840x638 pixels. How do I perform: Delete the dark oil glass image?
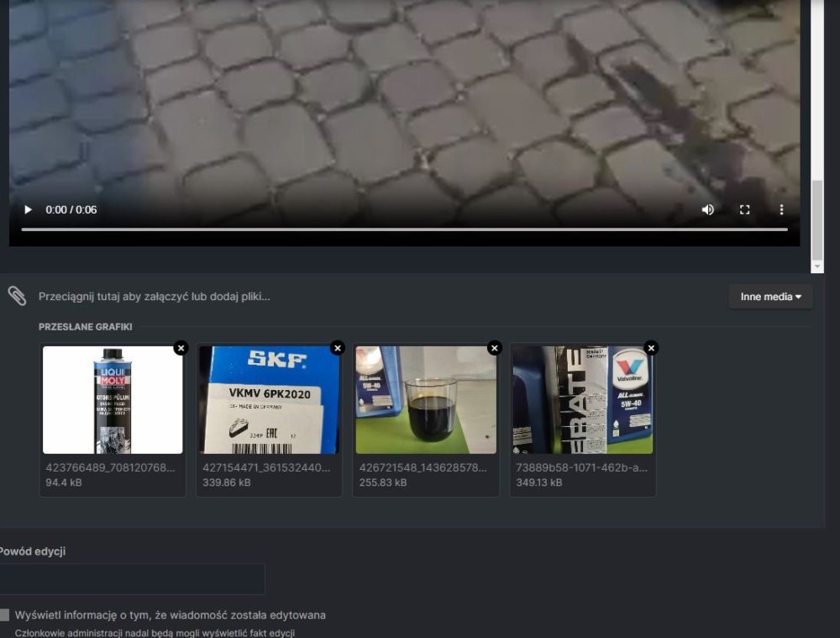(494, 348)
